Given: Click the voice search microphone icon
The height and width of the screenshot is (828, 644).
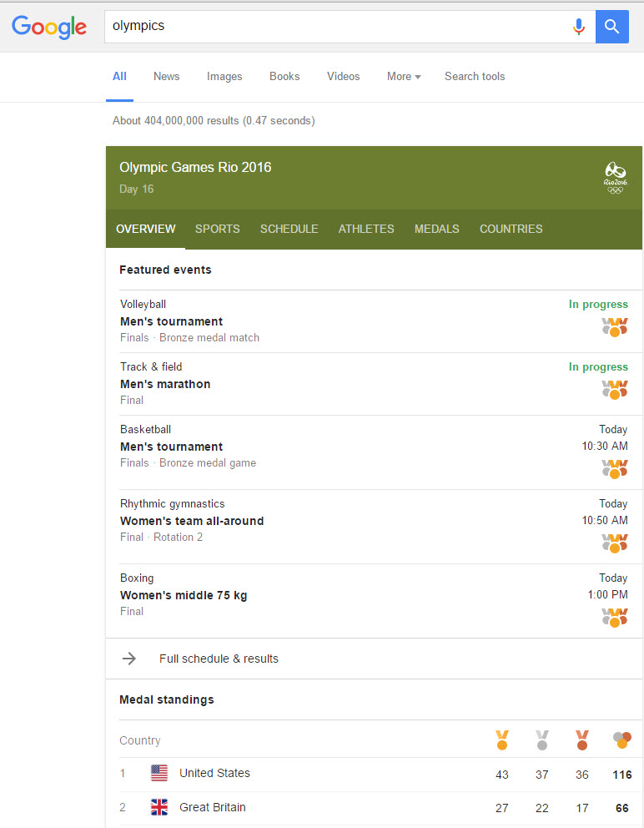Looking at the screenshot, I should click(578, 27).
